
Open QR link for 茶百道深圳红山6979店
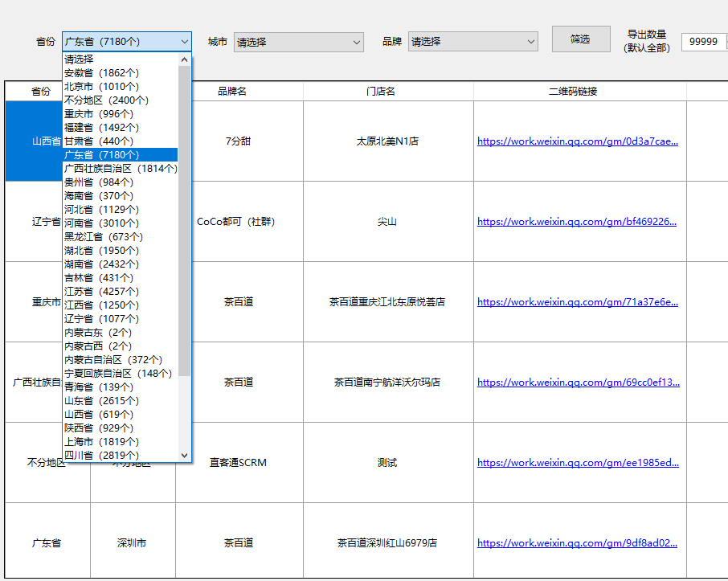coord(577,543)
